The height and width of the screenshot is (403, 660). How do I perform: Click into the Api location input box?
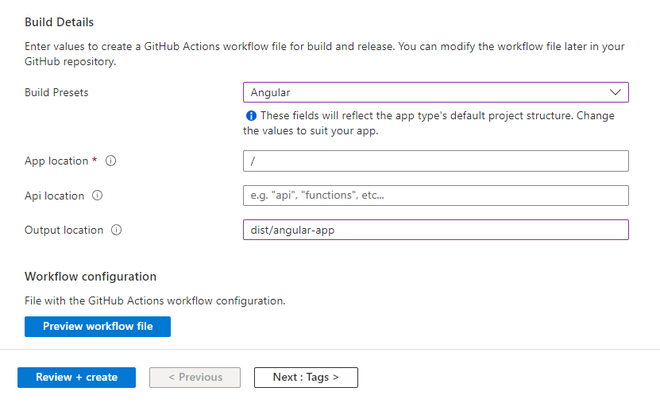(435, 196)
